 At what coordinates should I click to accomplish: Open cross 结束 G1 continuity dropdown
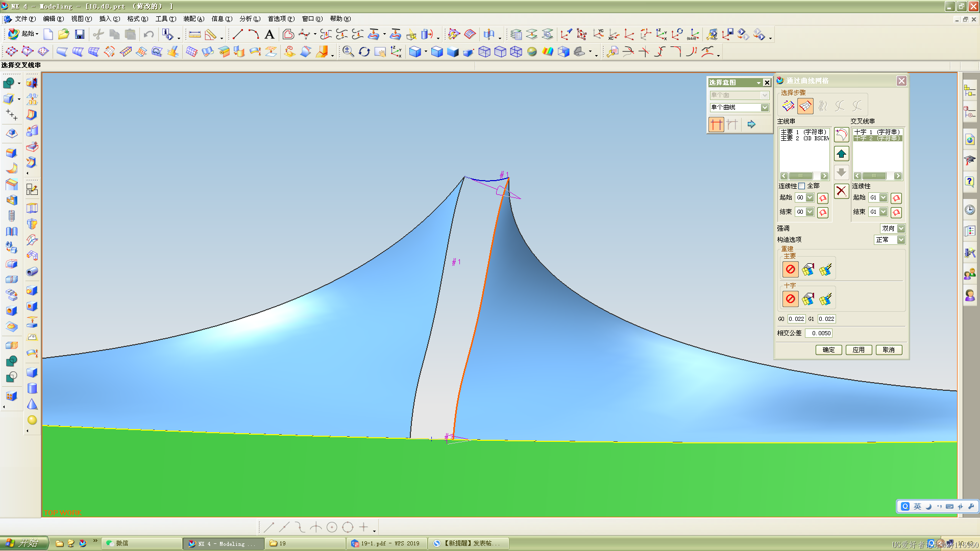point(884,212)
